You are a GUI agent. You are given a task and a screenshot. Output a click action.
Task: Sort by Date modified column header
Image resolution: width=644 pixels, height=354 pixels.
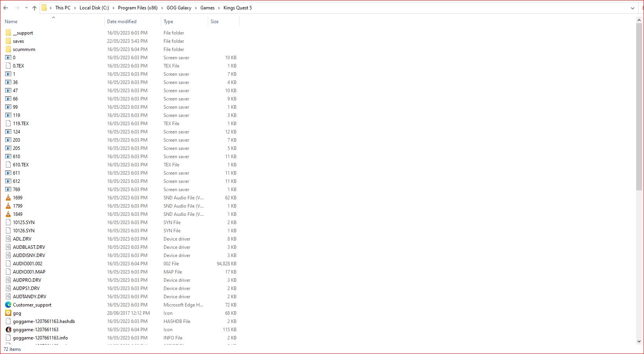tap(122, 22)
